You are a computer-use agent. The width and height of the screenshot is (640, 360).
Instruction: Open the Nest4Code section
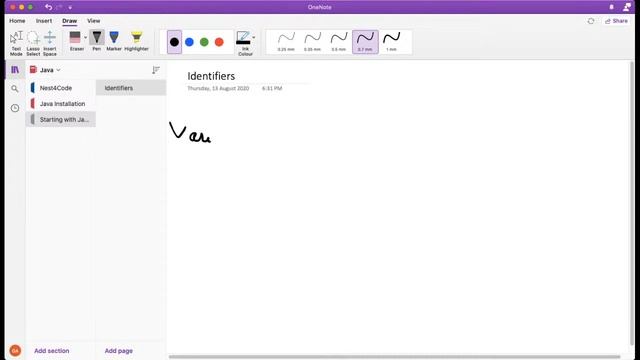(x=61, y=88)
